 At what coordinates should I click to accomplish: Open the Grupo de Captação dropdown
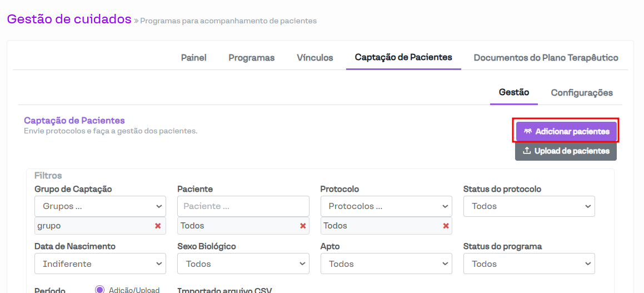coord(100,206)
